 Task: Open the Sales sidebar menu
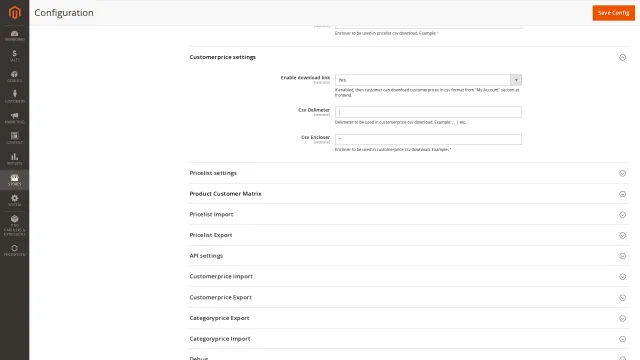15,56
